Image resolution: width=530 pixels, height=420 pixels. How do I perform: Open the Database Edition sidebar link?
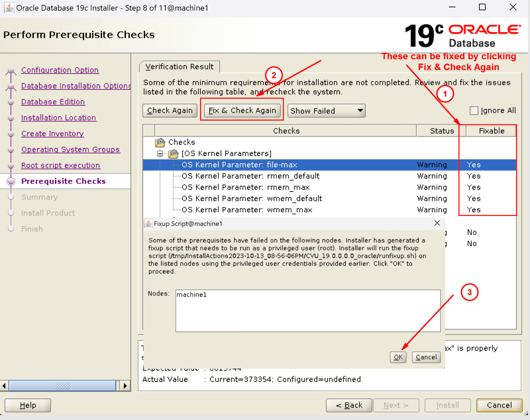53,102
